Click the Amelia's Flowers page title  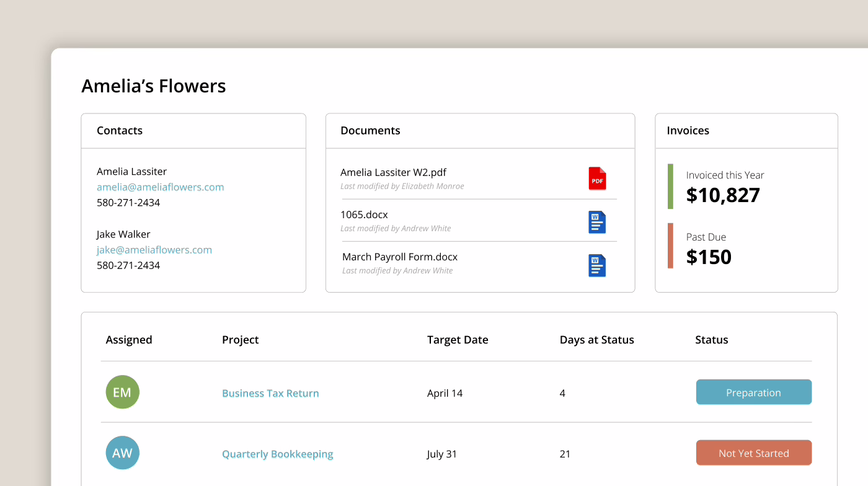pos(153,86)
